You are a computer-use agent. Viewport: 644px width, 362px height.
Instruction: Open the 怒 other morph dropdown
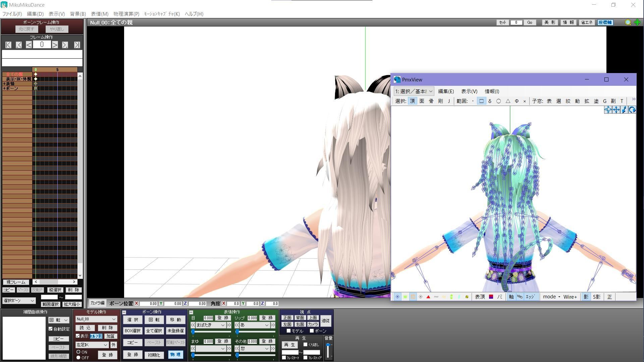[255, 349]
